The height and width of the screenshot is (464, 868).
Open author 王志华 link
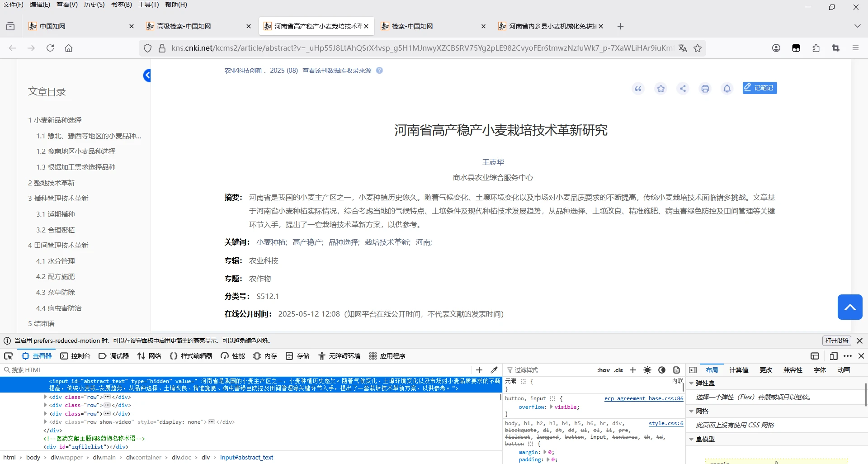pos(493,162)
